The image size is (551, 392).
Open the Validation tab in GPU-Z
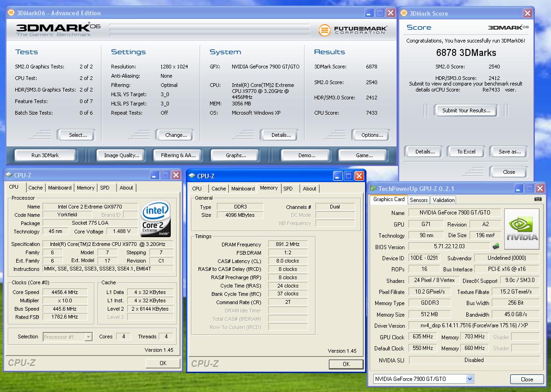tap(444, 200)
